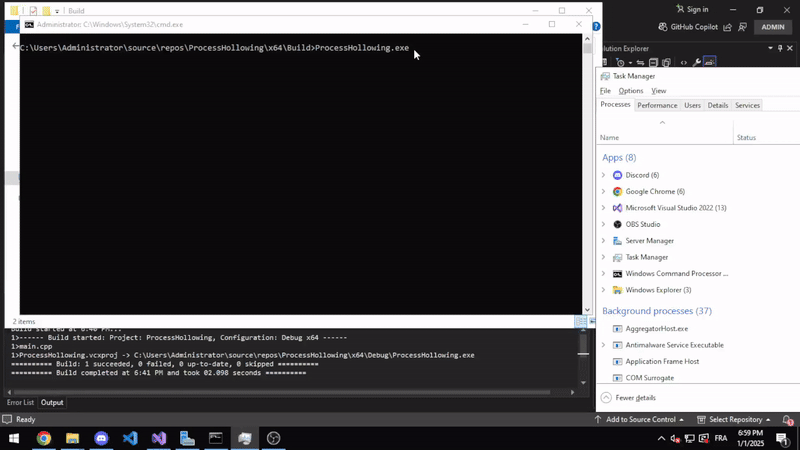Screen dimensions: 800x450
Task: Switch to Error List tab
Action: pos(20,402)
